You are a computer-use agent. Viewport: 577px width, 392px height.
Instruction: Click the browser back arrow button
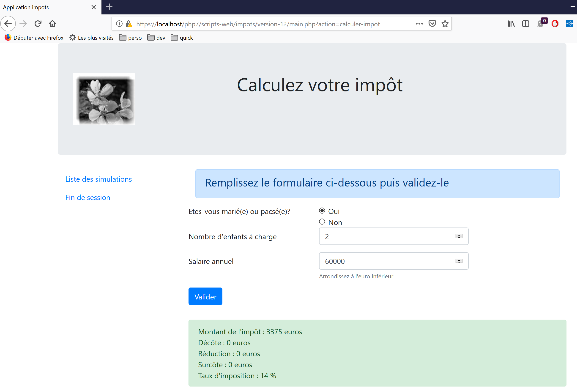8,24
